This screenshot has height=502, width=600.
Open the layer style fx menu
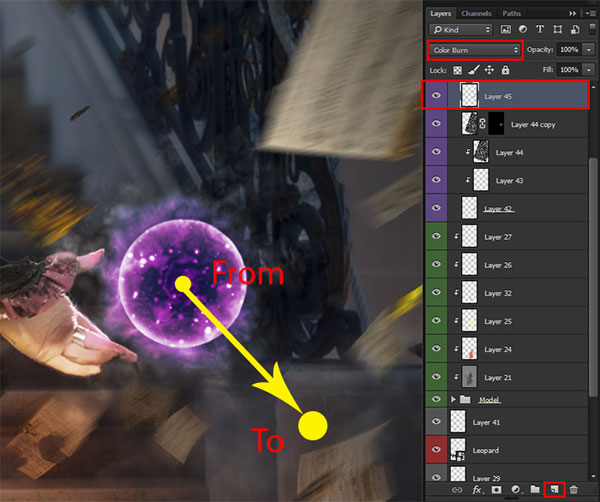click(478, 489)
